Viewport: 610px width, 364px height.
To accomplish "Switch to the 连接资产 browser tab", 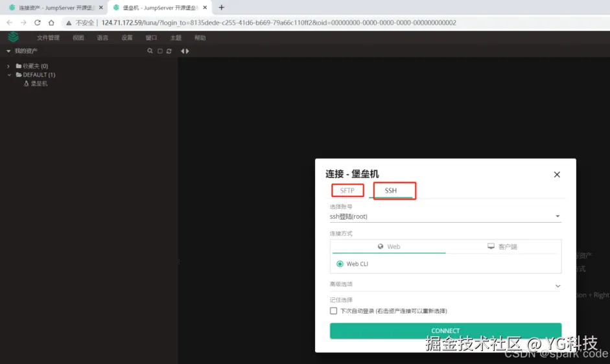I will [x=57, y=7].
